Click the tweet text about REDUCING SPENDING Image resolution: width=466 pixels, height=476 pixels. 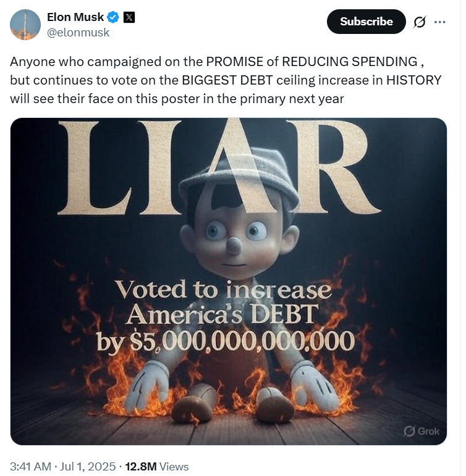coord(225,80)
